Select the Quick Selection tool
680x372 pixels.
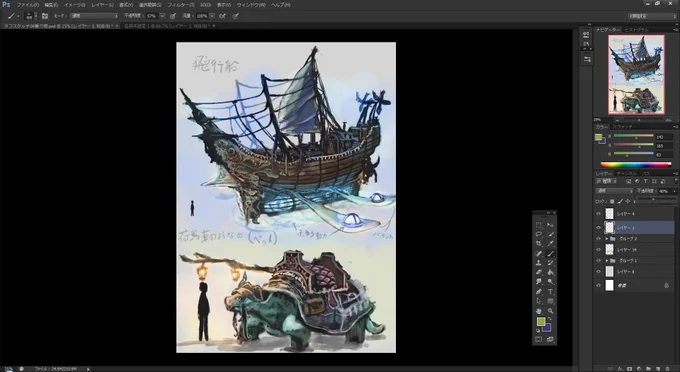550,234
